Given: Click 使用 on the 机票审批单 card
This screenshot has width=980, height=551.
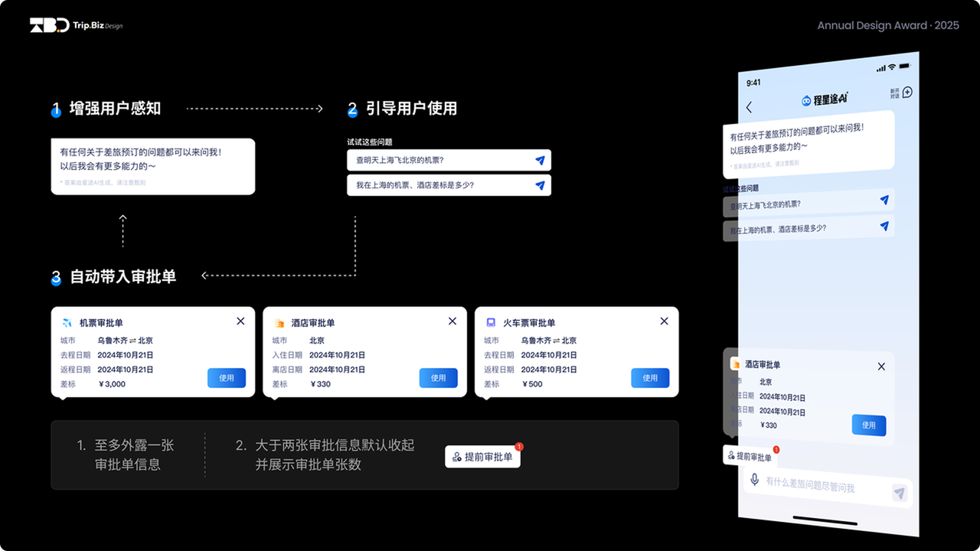Looking at the screenshot, I should pos(227,378).
